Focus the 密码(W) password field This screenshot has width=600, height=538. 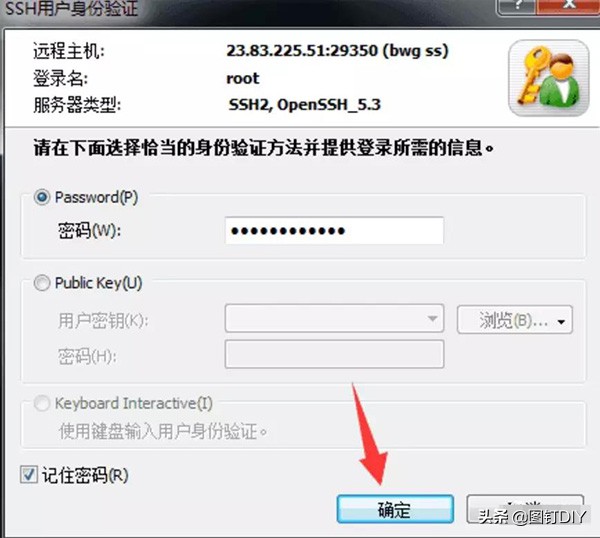click(x=334, y=231)
